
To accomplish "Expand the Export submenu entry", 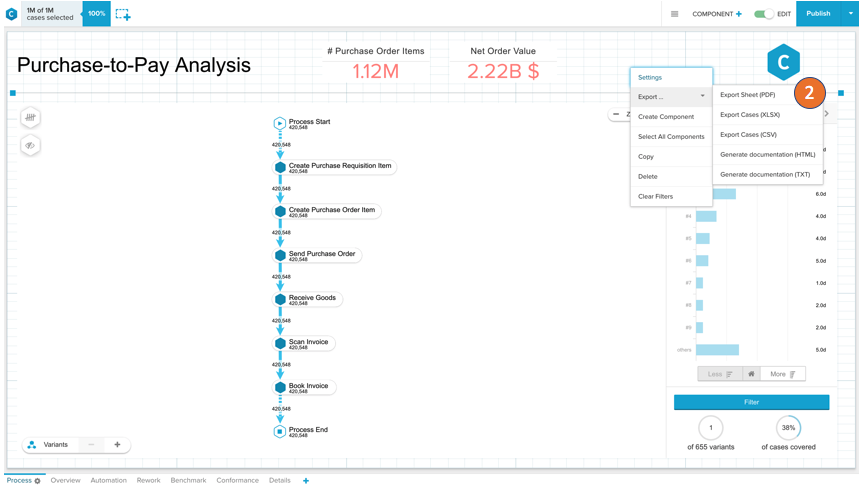I will [x=671, y=97].
